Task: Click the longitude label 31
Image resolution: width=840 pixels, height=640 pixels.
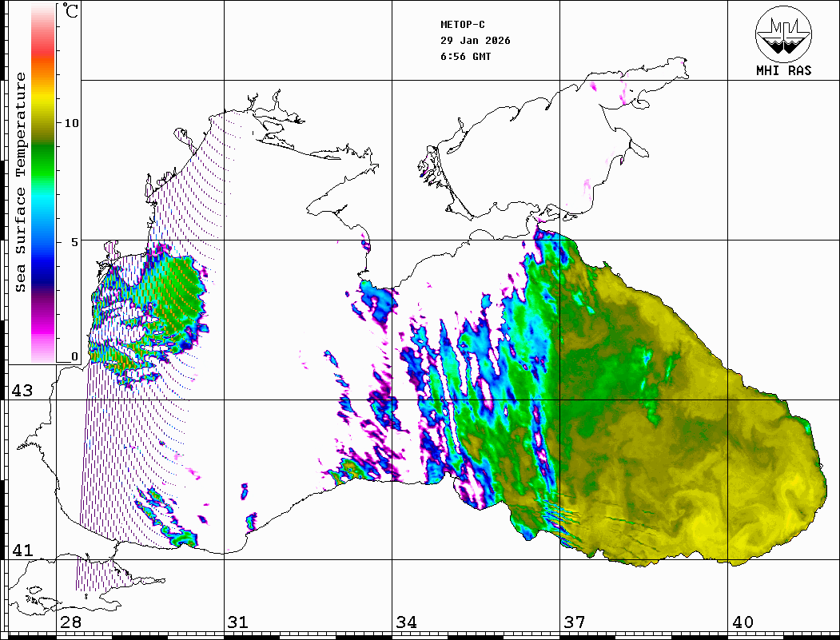Action: tap(237, 622)
